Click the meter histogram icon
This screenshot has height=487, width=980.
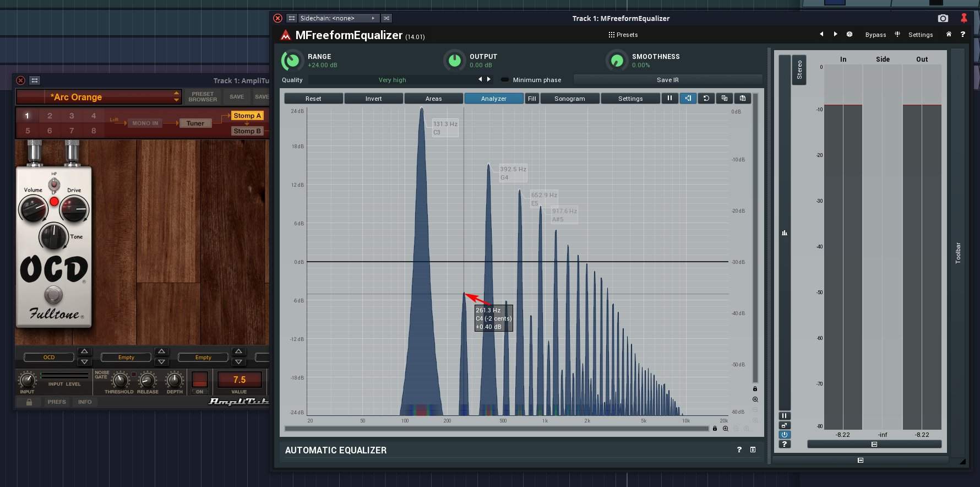[x=785, y=233]
